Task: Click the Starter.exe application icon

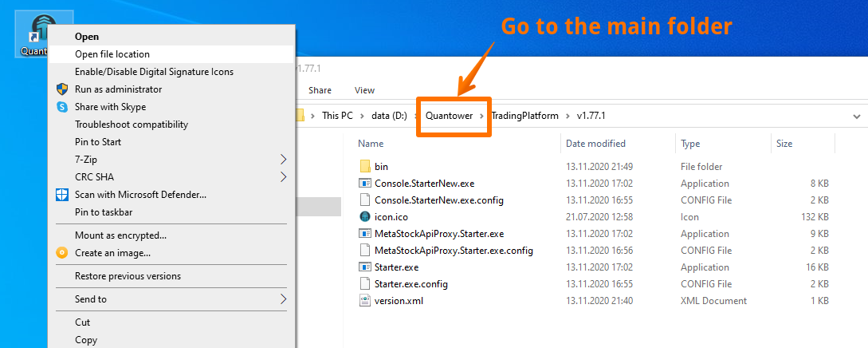Action: 365,267
